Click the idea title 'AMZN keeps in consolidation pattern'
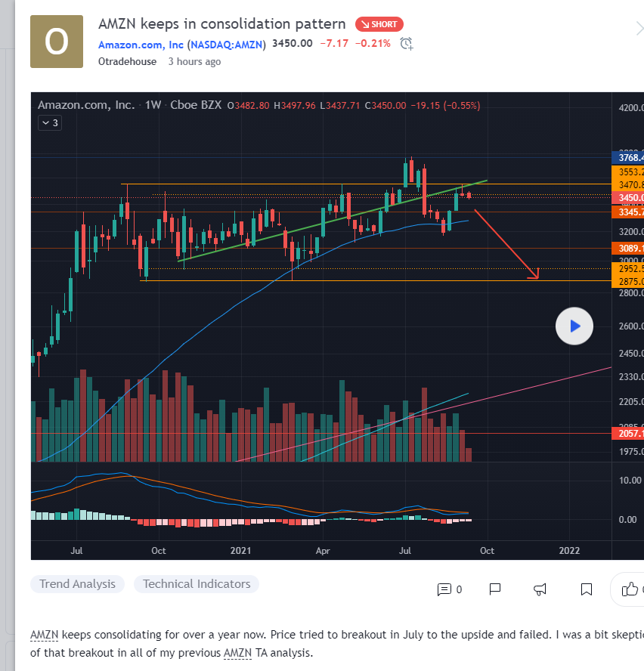Screen dimensions: 644x671 tap(221, 24)
